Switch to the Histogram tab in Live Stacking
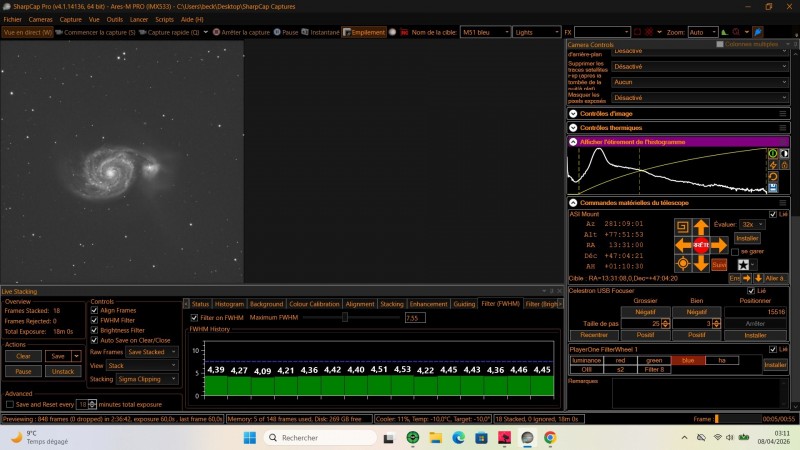 pyautogui.click(x=229, y=304)
